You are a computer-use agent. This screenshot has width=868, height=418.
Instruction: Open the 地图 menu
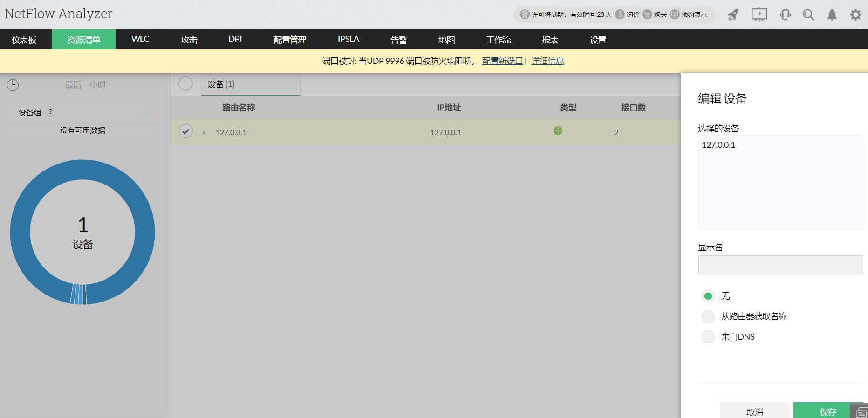click(x=446, y=40)
